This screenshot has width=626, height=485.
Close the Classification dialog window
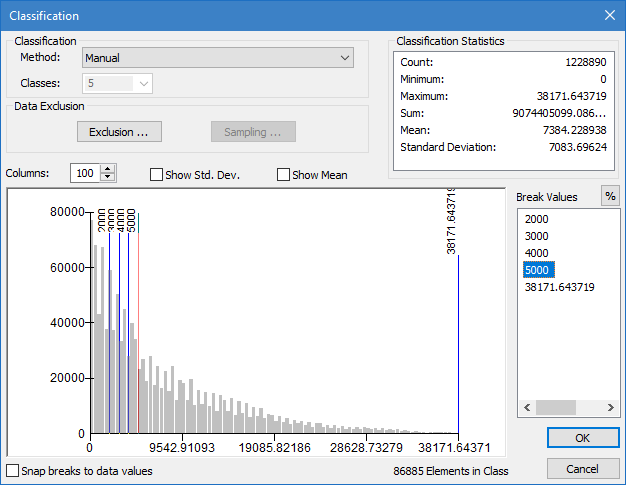coord(609,15)
